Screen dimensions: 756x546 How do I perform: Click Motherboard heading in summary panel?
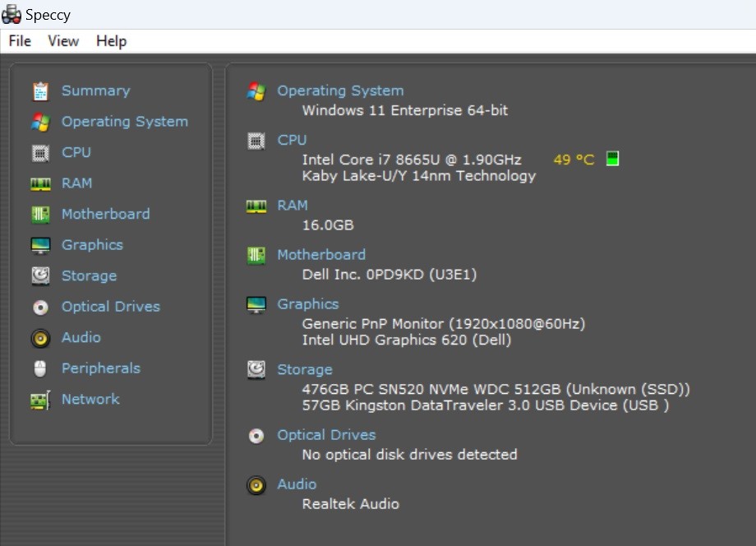321,255
